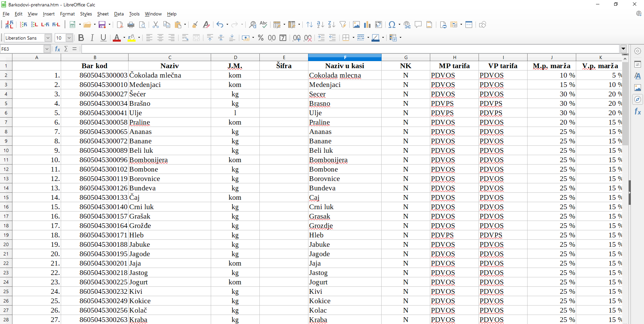
Task: Toggle Underline formatting
Action: coord(103,38)
